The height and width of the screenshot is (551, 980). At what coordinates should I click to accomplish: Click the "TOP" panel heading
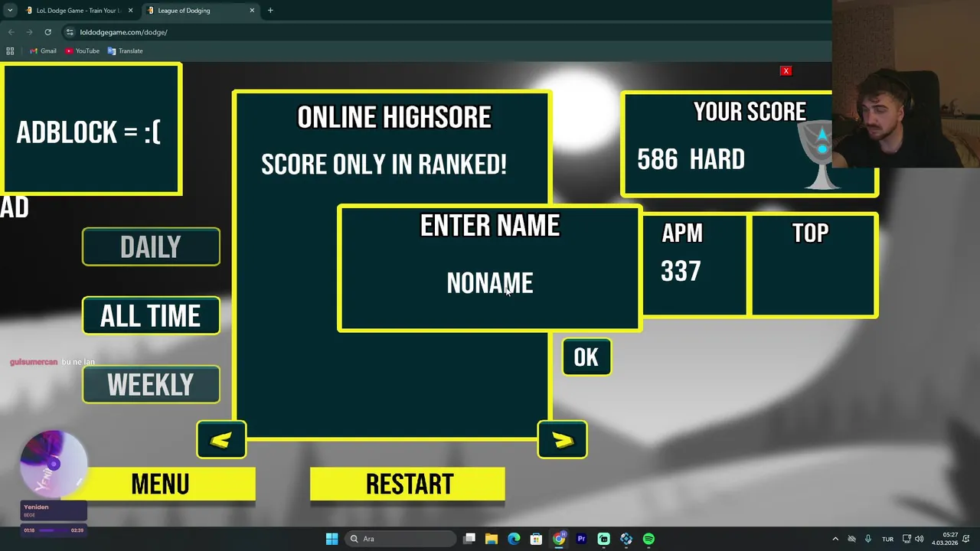tap(810, 233)
